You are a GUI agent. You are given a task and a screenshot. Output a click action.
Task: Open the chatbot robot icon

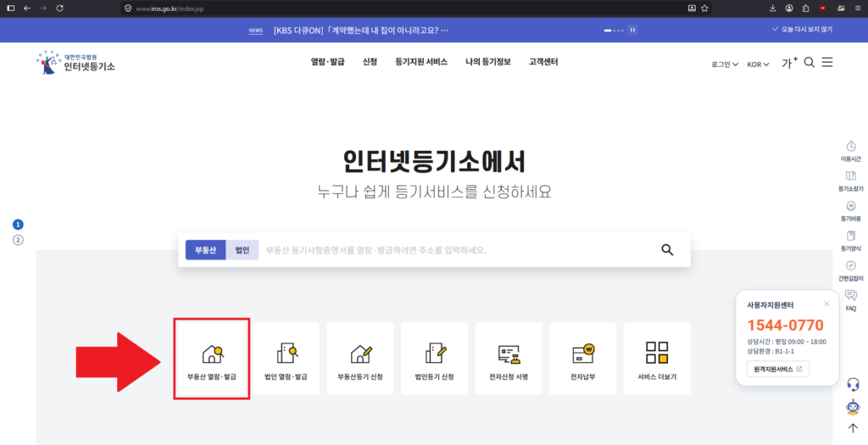(853, 407)
